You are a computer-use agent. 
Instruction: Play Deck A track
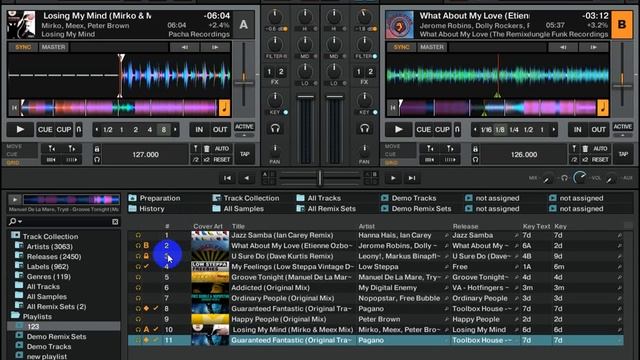[x=20, y=130]
